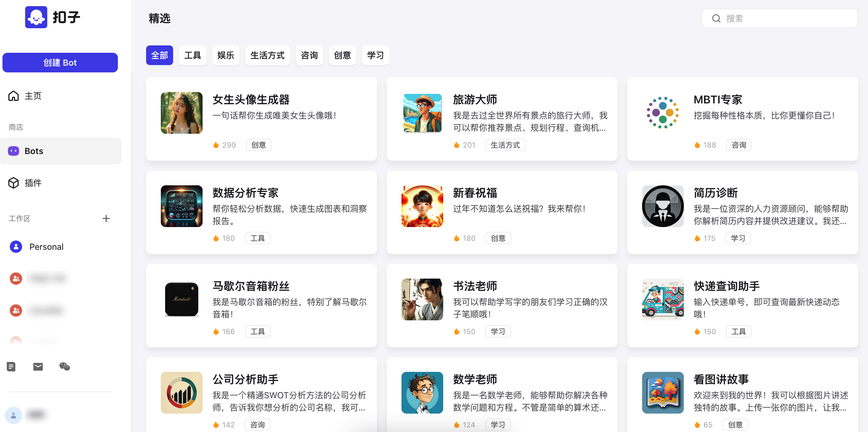This screenshot has width=868, height=432.
Task: Open 书法老师 bot avatar
Action: 422,299
